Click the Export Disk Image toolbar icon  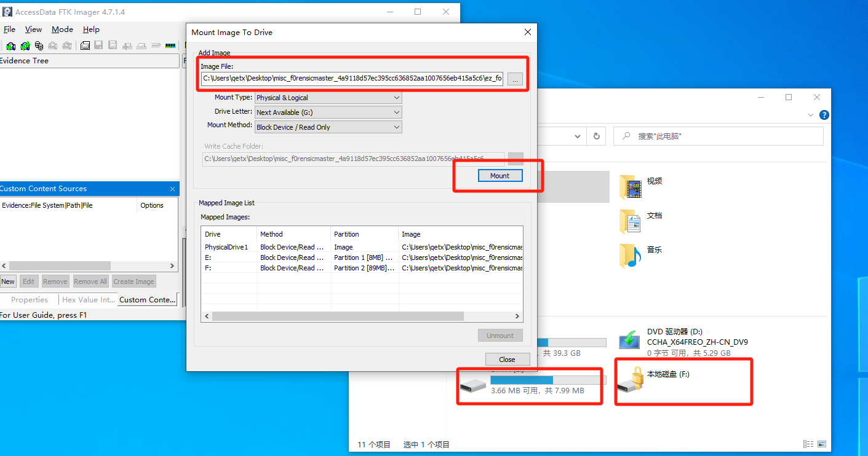(x=98, y=45)
